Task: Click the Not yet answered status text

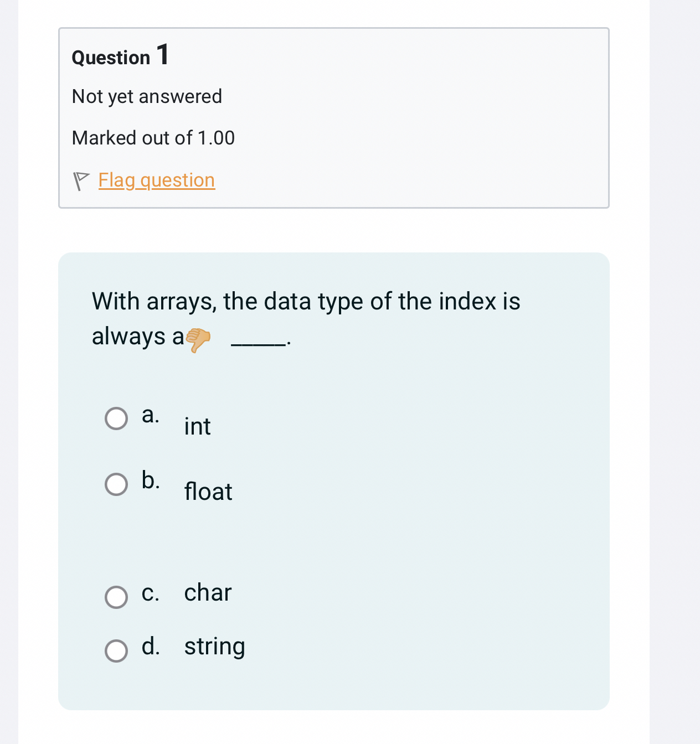Action: point(146,96)
